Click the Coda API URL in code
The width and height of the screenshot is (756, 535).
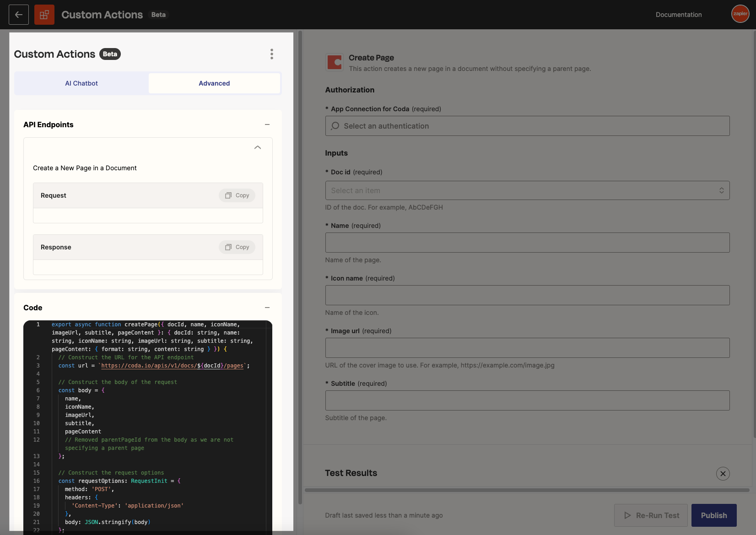[x=173, y=366]
